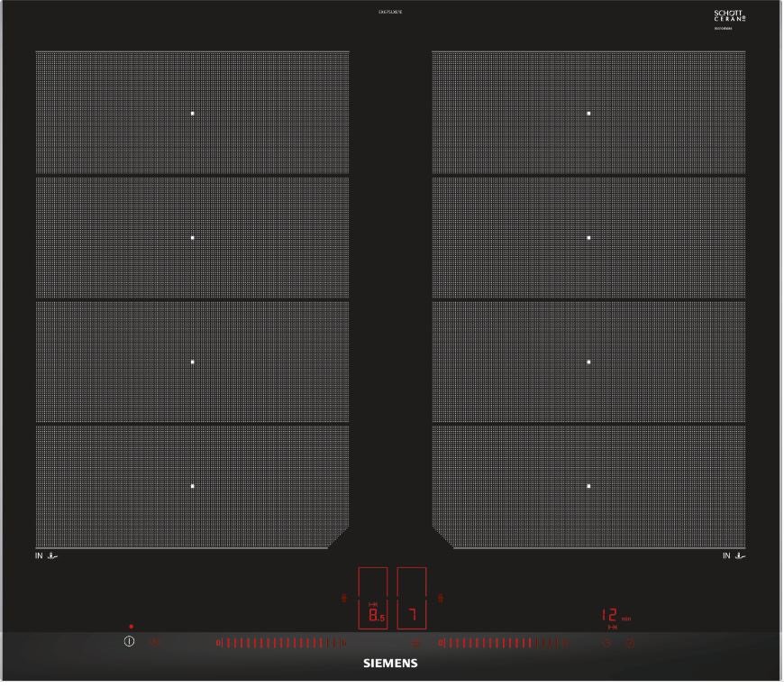Image resolution: width=784 pixels, height=688 pixels.
Task: Select left cooking zone showing 8.5
Action: coord(373,598)
